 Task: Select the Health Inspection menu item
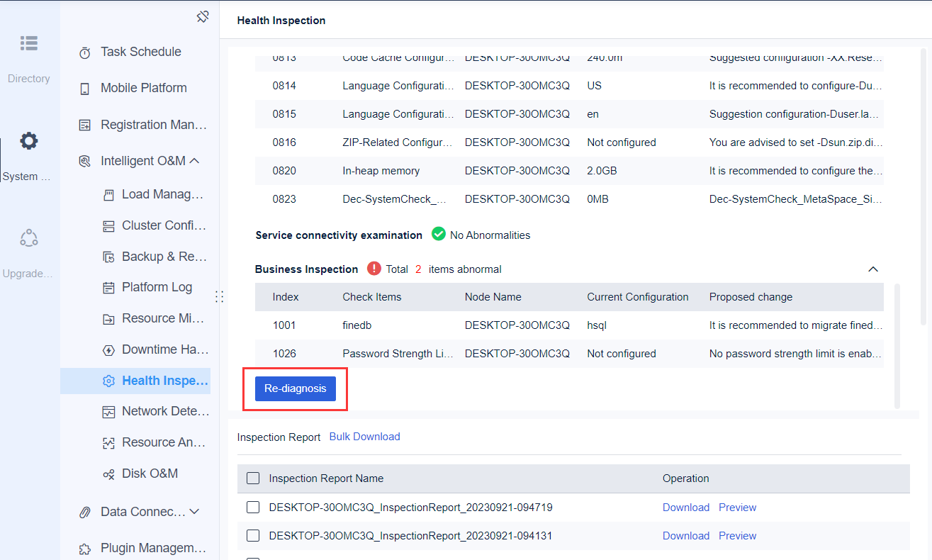point(135,381)
